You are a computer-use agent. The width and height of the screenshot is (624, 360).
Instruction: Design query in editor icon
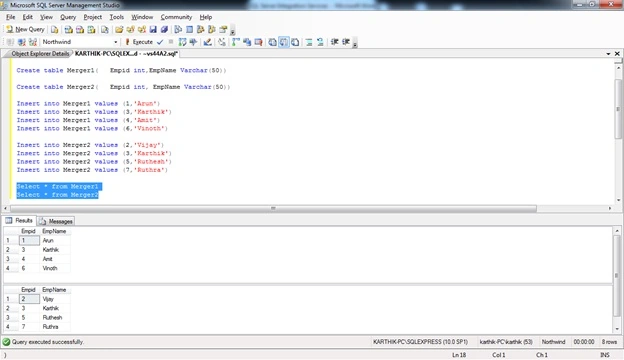207,42
